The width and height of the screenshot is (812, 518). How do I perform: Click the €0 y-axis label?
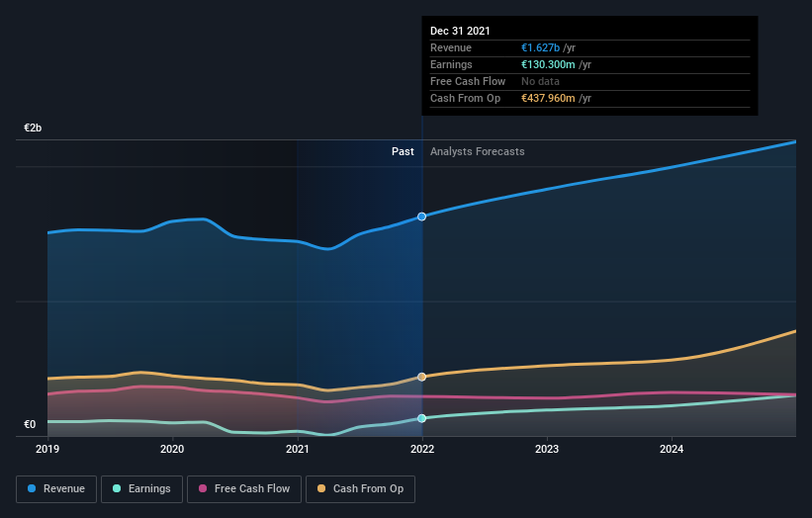click(x=30, y=424)
